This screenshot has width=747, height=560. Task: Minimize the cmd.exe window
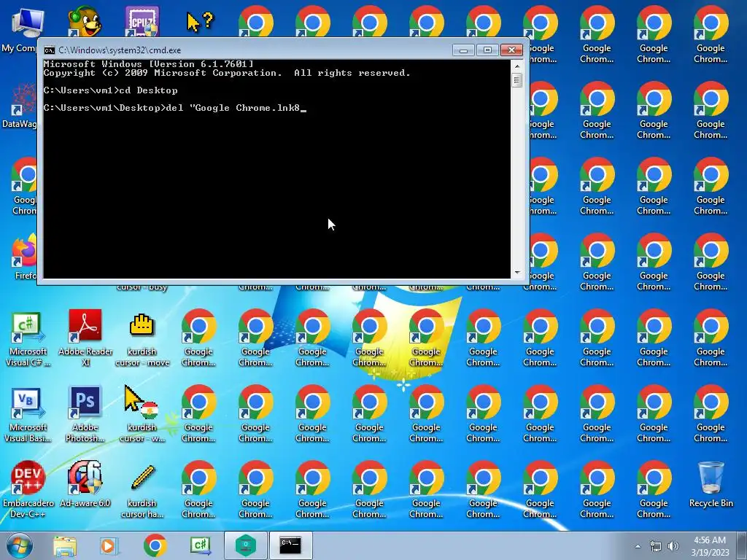pyautogui.click(x=463, y=50)
